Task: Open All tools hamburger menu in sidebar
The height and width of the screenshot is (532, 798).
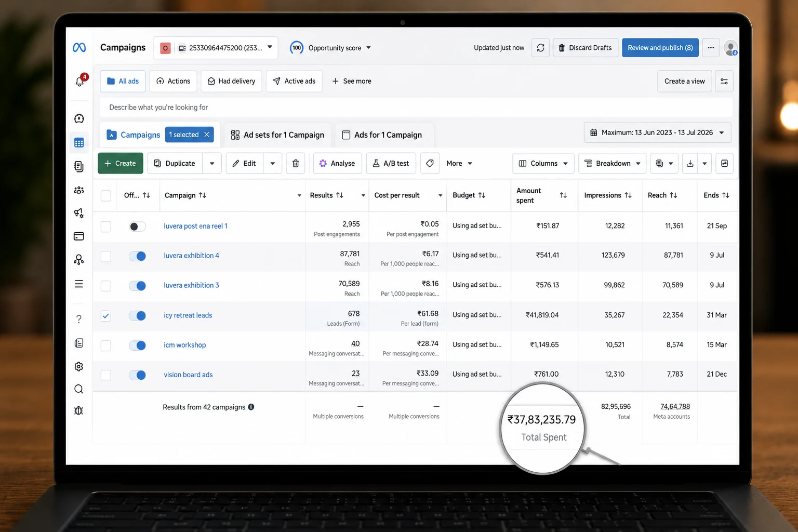Action: point(79,284)
